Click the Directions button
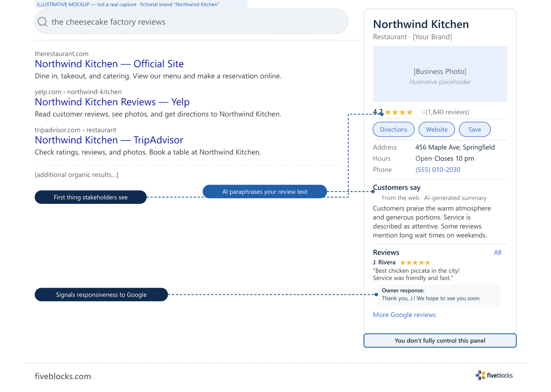 point(394,129)
